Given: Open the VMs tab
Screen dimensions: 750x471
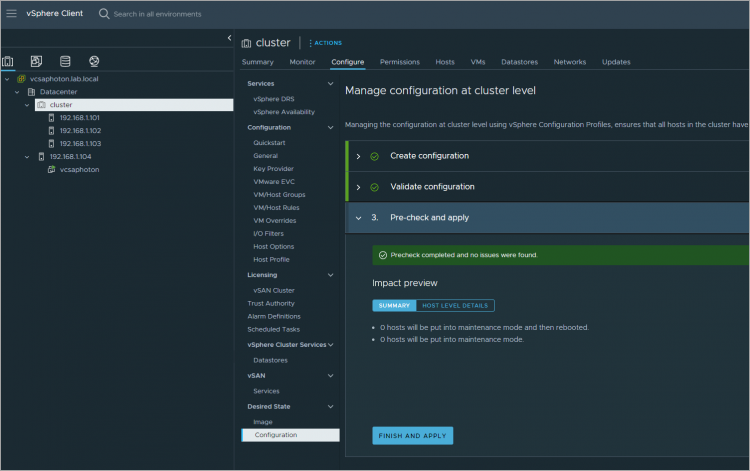Looking at the screenshot, I should [x=478, y=62].
